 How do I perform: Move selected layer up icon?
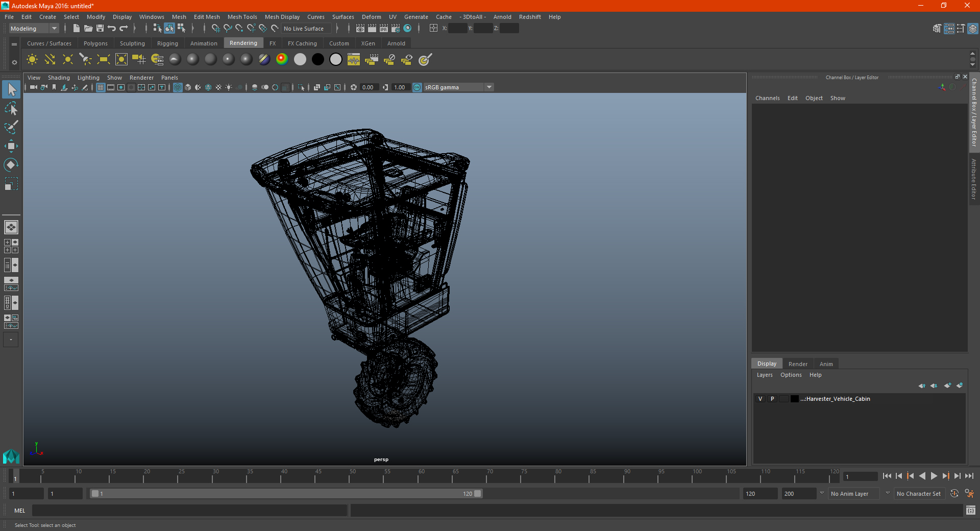(x=922, y=385)
